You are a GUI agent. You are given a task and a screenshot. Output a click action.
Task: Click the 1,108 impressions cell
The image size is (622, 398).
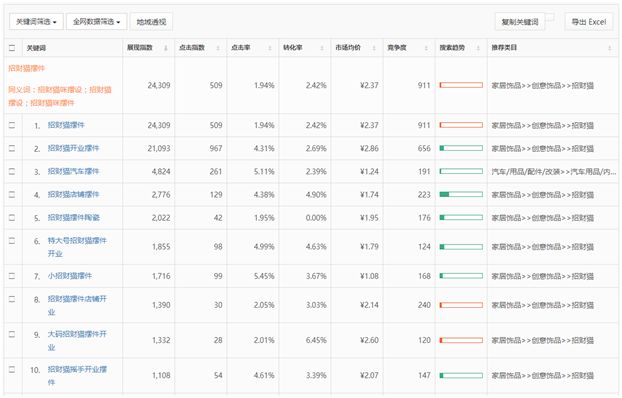tap(161, 375)
